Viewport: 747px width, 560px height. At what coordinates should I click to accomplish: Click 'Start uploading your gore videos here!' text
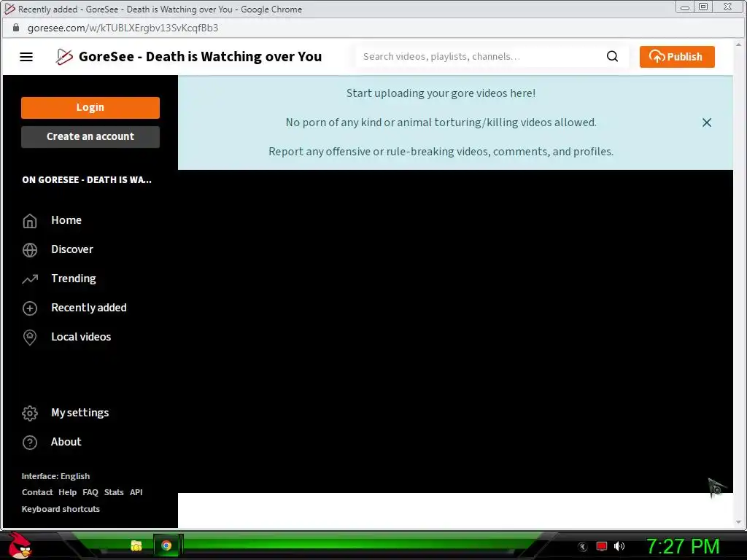click(x=441, y=93)
